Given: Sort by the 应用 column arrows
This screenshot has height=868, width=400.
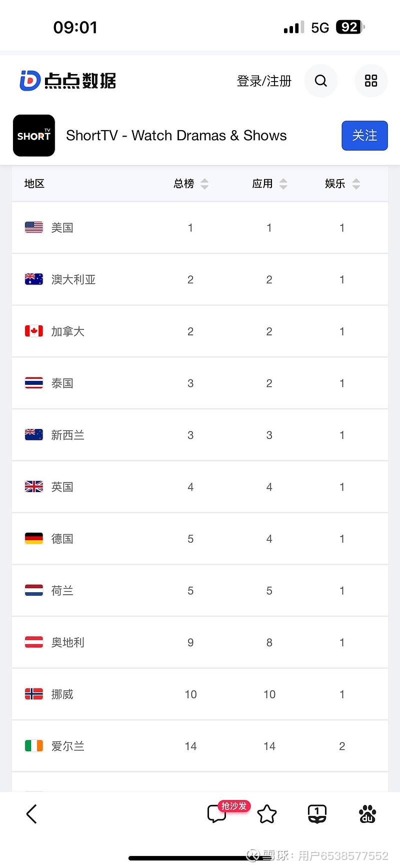Looking at the screenshot, I should pos(283,184).
